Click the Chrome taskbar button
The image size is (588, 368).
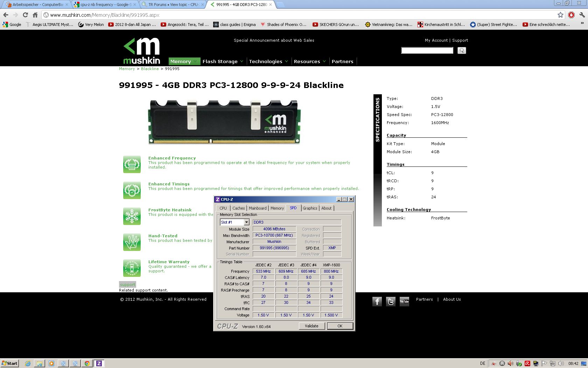click(87, 363)
